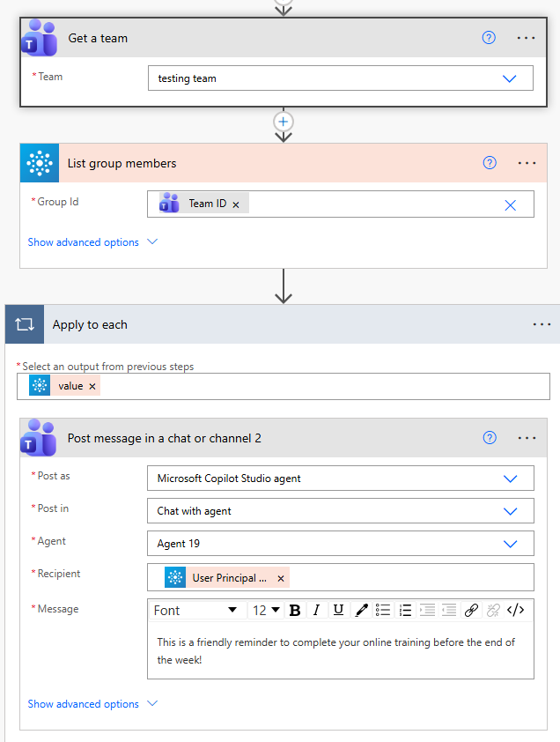Click the Apply to each loop icon
The image size is (560, 742).
point(25,324)
